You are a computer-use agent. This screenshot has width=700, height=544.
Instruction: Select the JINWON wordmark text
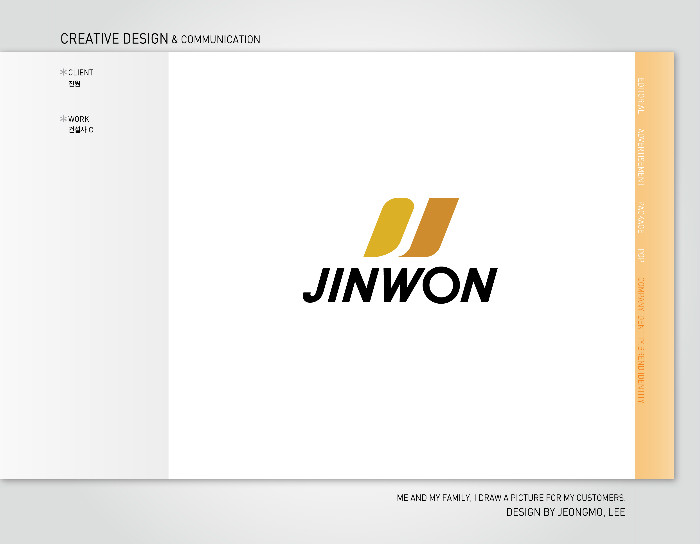coord(399,286)
